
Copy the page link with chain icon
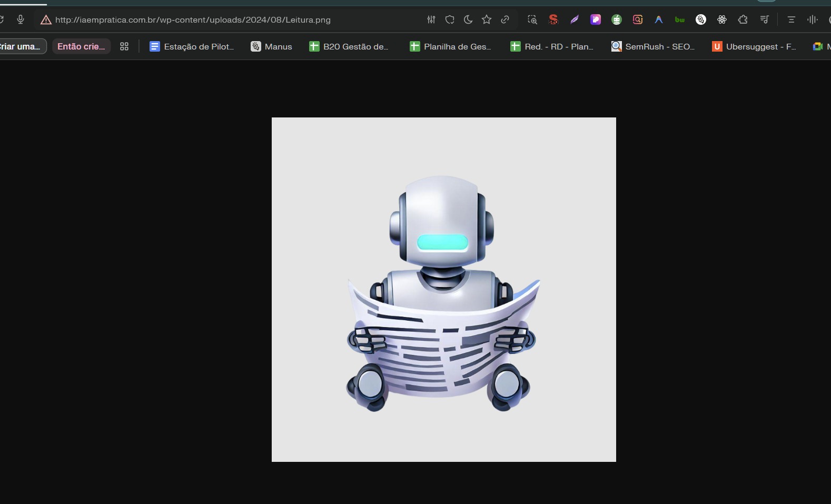coord(505,19)
